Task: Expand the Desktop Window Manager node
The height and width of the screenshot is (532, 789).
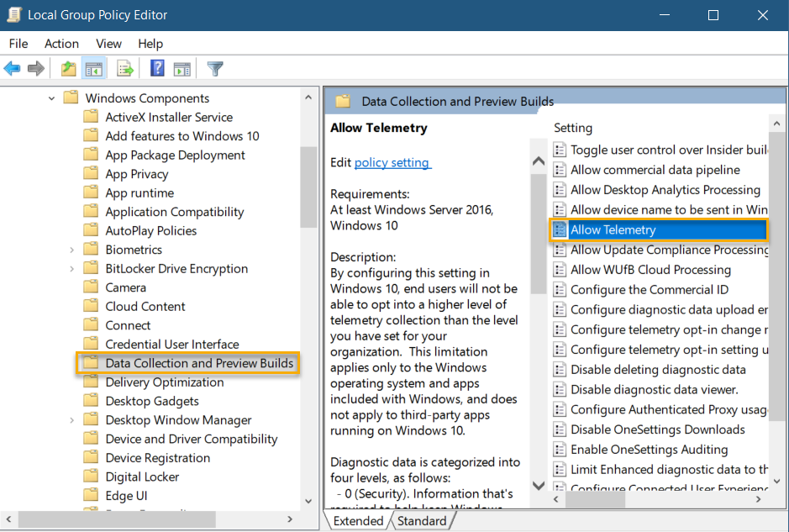Action: coord(71,419)
